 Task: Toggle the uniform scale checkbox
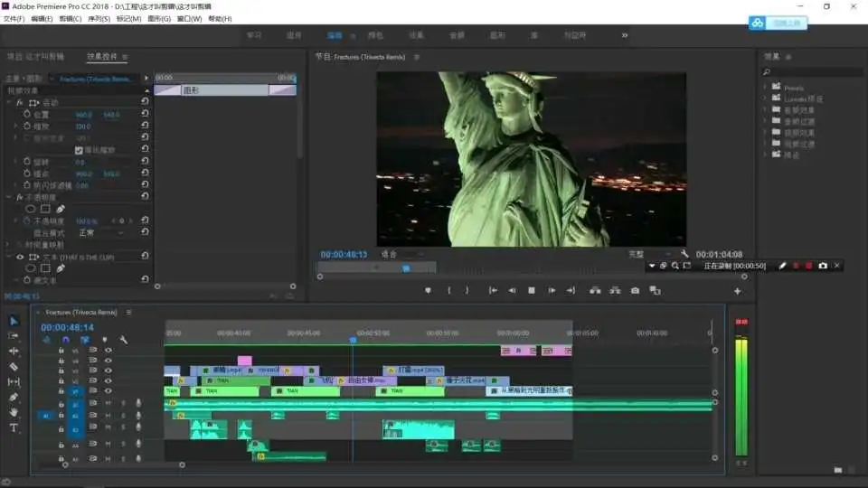[x=79, y=150]
